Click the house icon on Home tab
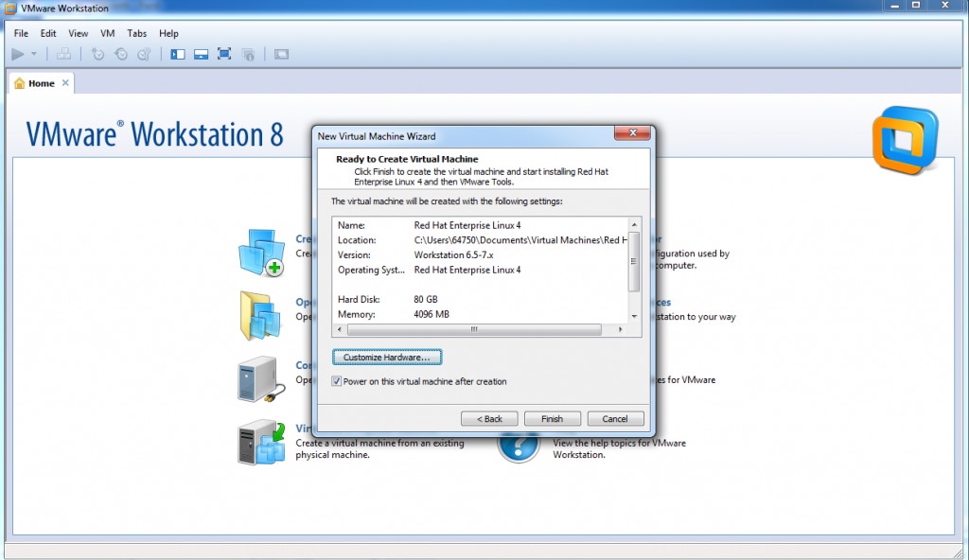The height and width of the screenshot is (560, 969). click(x=20, y=83)
